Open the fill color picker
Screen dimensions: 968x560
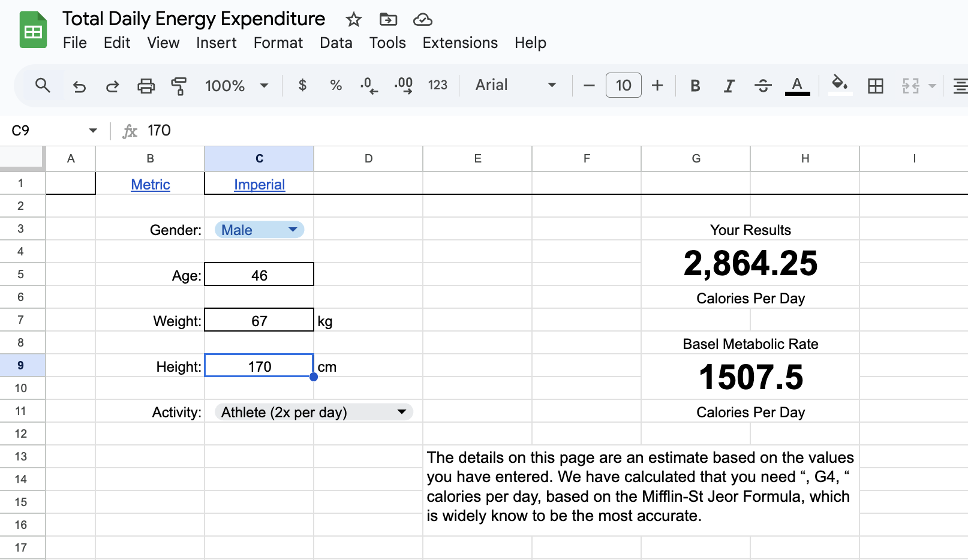coord(840,85)
